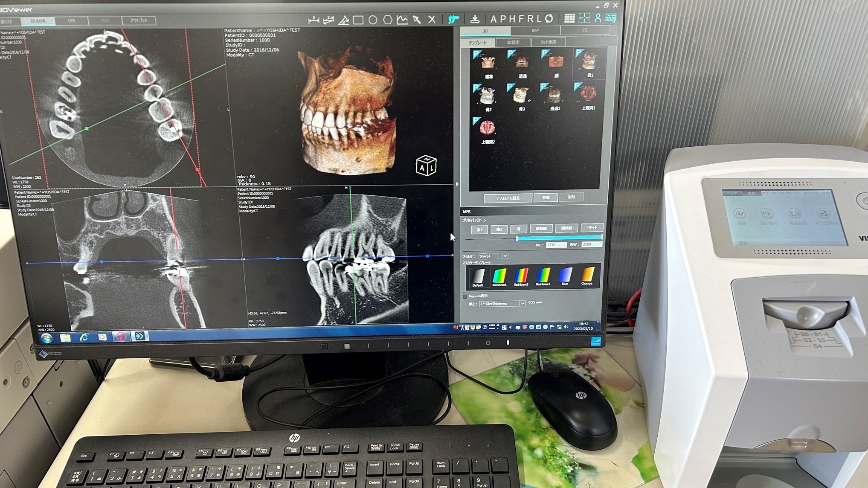The image size is (868, 488).
Task: Click the 登録 register button
Action: pyautogui.click(x=546, y=198)
